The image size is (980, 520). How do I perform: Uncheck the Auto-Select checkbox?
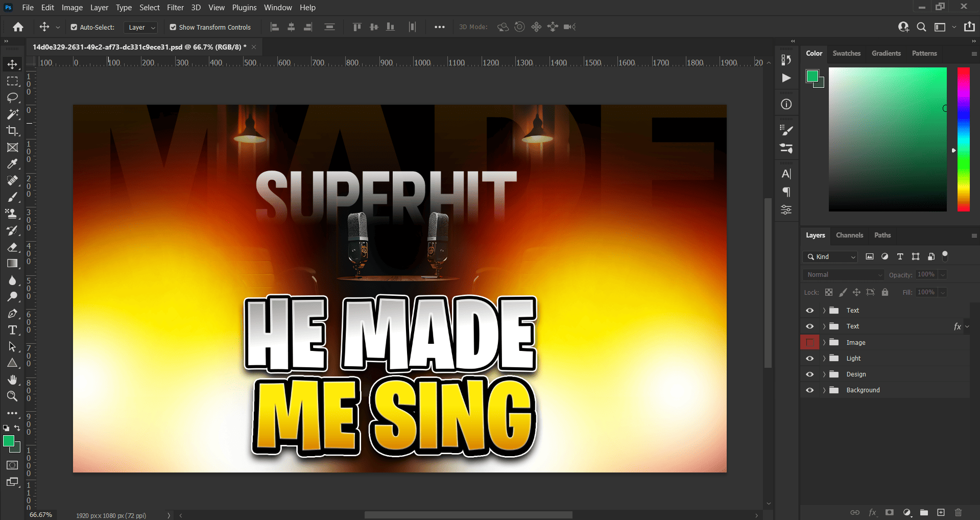tap(74, 27)
